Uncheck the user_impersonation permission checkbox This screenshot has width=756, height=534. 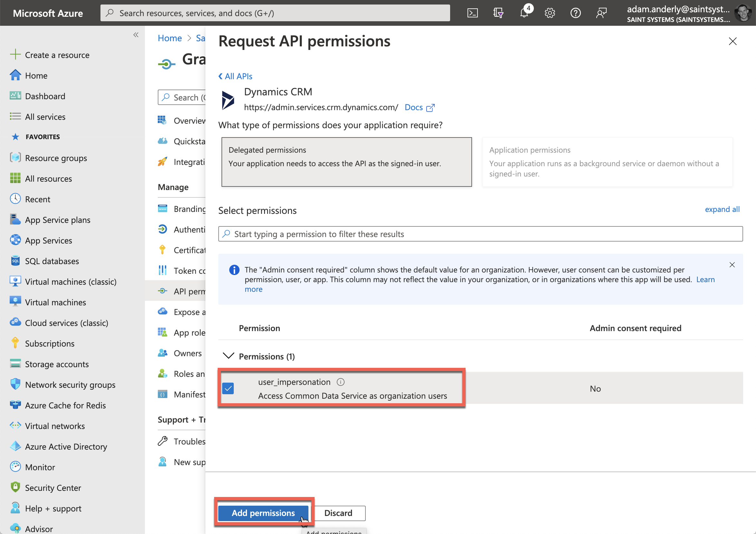coord(228,388)
